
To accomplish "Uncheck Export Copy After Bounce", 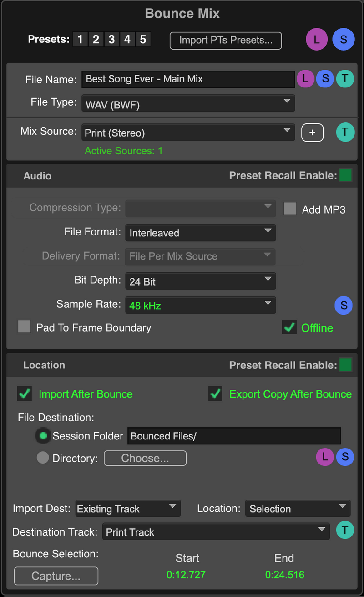I will [215, 394].
